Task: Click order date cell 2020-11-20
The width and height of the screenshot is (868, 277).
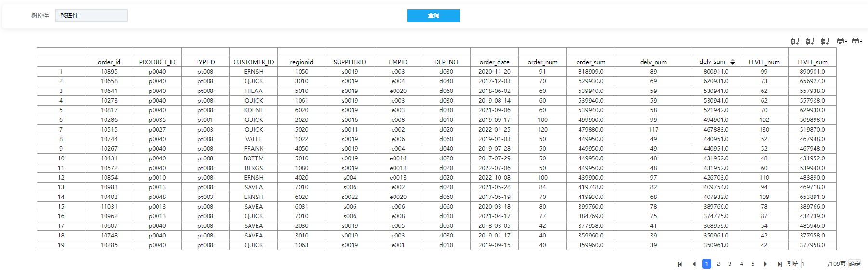Action: 494,72
